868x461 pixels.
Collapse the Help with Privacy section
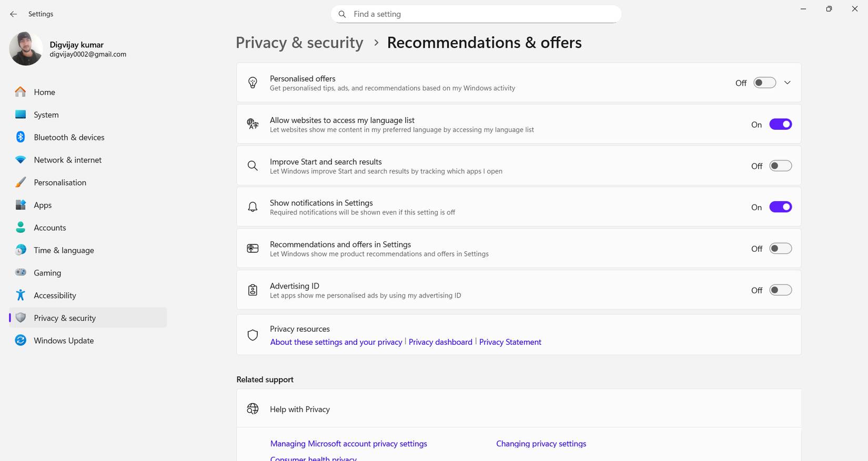pyautogui.click(x=518, y=409)
